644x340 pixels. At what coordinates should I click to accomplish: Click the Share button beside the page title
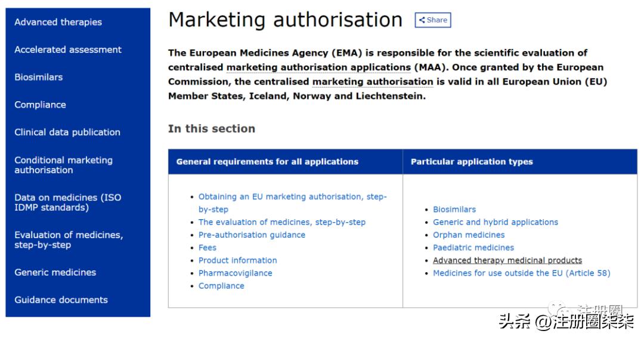point(433,20)
